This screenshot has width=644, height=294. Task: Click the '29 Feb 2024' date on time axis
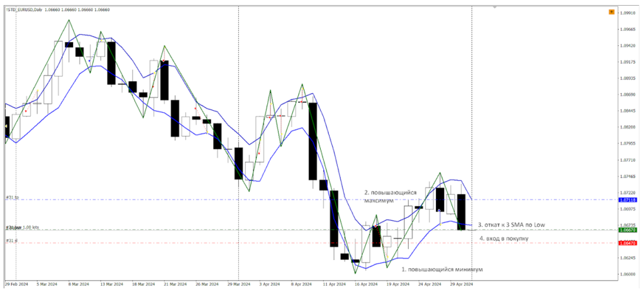[x=16, y=285]
